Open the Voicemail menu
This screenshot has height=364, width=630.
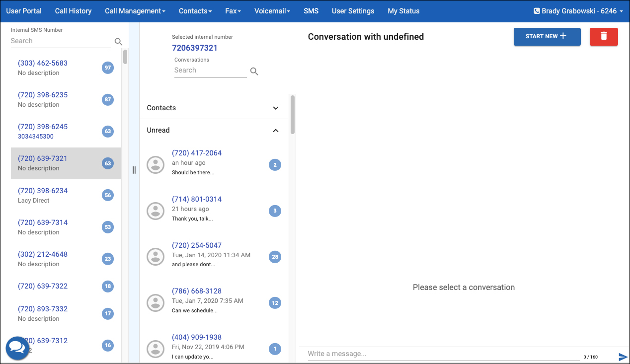pyautogui.click(x=272, y=11)
